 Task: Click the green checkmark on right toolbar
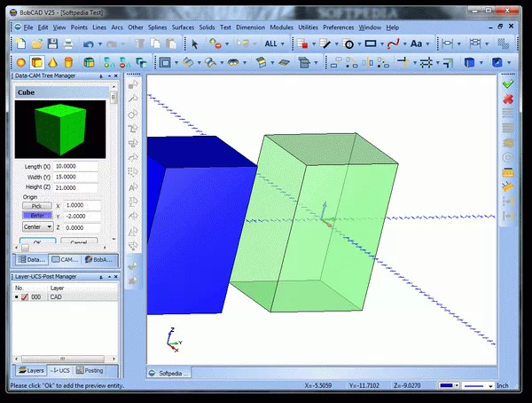(508, 84)
